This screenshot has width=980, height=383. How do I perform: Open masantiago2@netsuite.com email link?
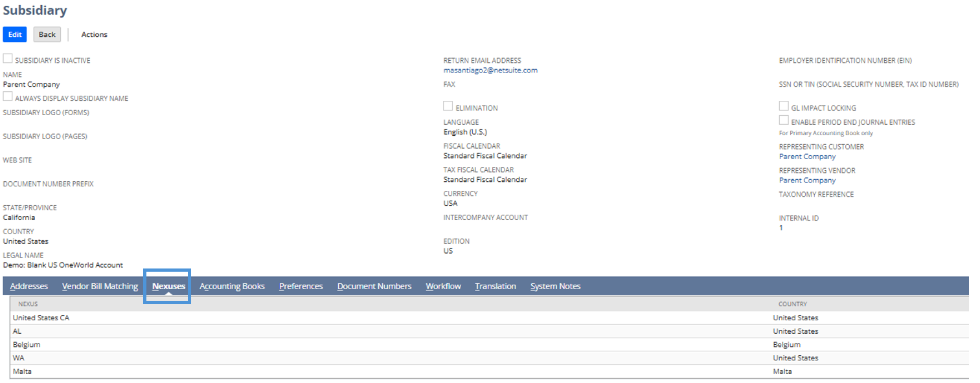tap(490, 71)
